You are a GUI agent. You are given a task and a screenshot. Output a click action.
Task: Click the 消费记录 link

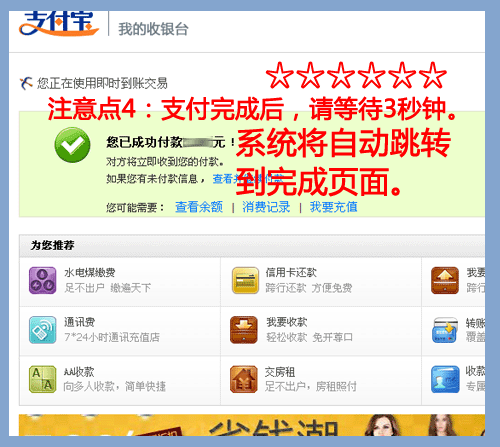pos(266,207)
